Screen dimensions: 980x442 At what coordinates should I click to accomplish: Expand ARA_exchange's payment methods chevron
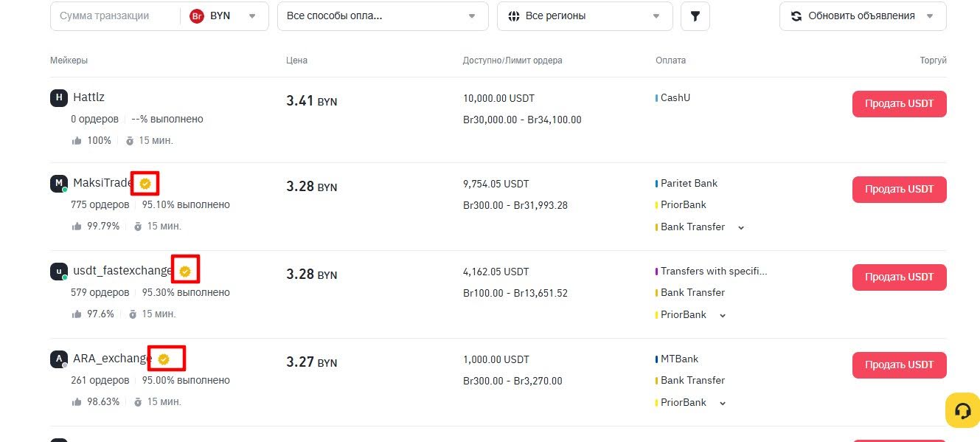[x=723, y=403]
